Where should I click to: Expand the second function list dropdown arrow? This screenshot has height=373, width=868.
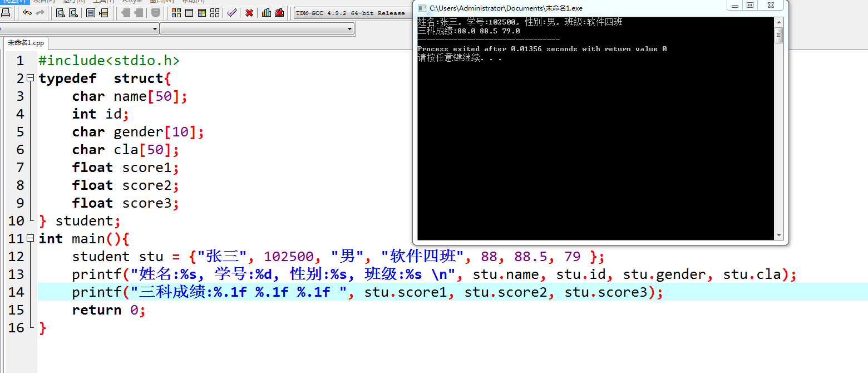pos(349,28)
